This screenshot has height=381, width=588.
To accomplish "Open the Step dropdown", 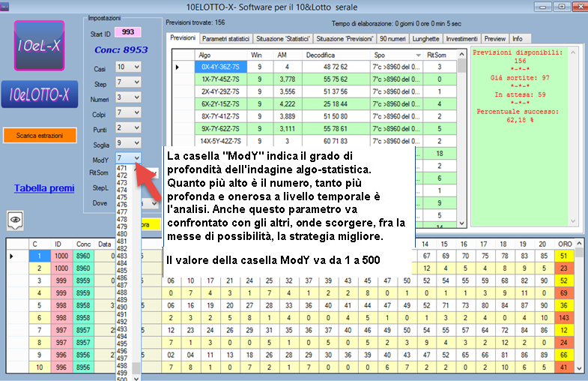I will click(x=128, y=82).
